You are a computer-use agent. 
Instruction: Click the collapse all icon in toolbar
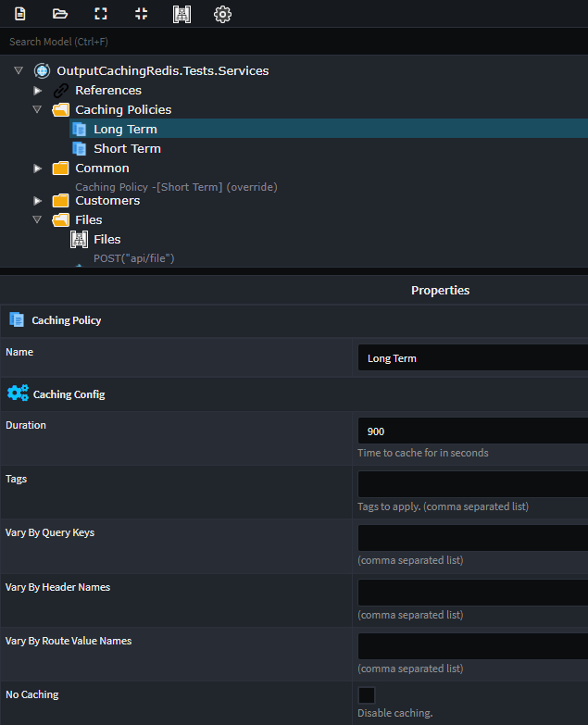coord(141,14)
